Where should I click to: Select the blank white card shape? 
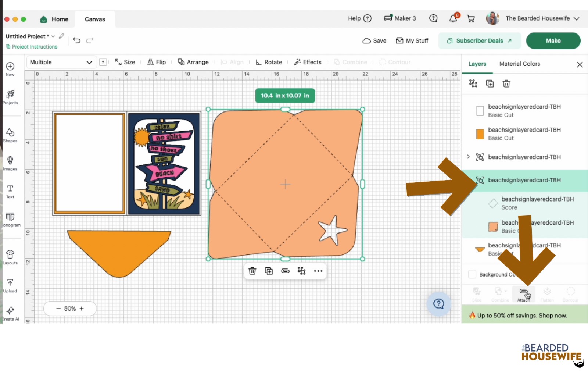click(x=89, y=163)
